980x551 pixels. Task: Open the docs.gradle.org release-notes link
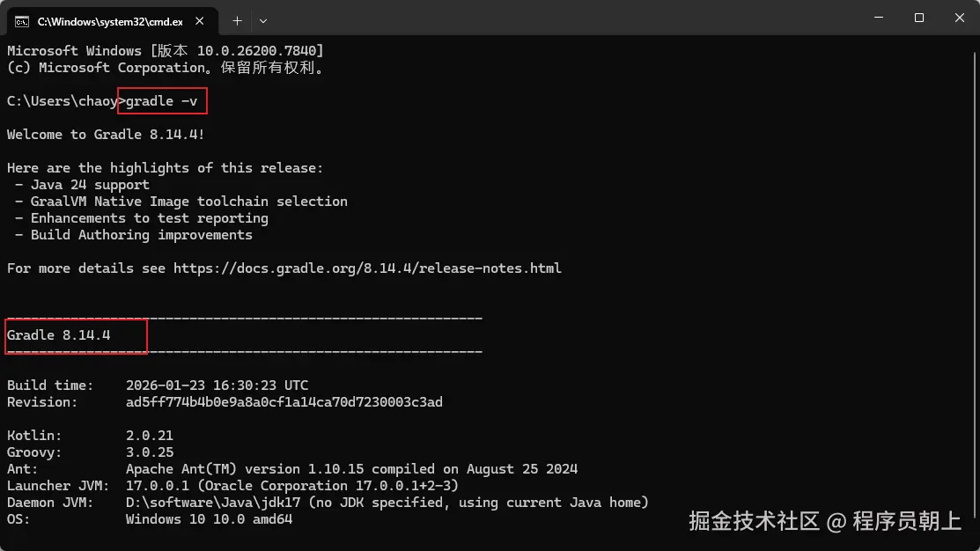[366, 268]
